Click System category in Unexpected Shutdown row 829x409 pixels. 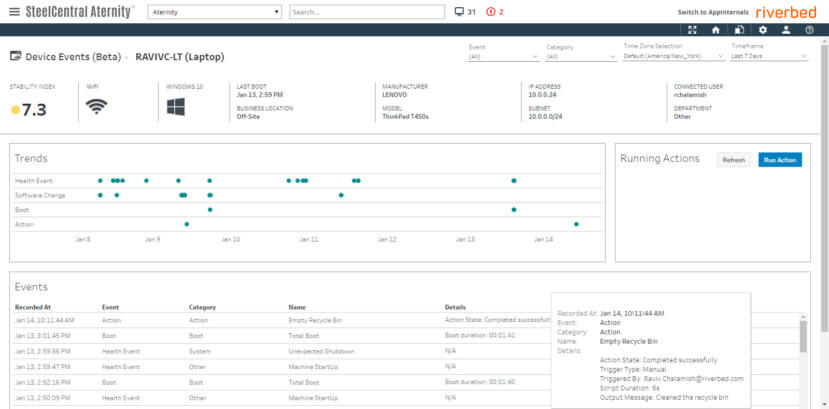pyautogui.click(x=200, y=351)
